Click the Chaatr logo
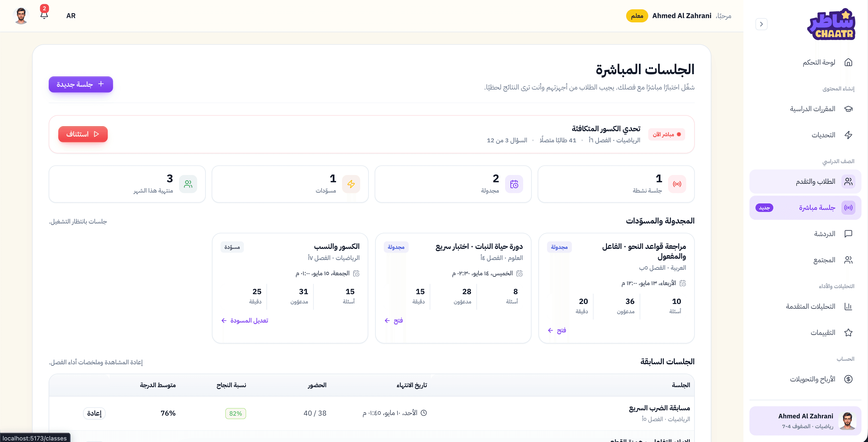 (831, 25)
